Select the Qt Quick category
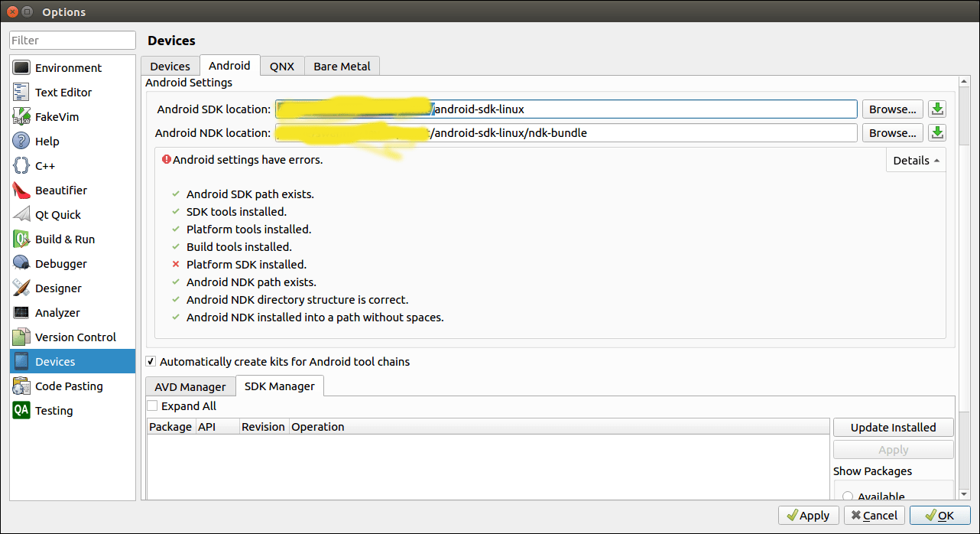This screenshot has width=980, height=534. pyautogui.click(x=73, y=215)
